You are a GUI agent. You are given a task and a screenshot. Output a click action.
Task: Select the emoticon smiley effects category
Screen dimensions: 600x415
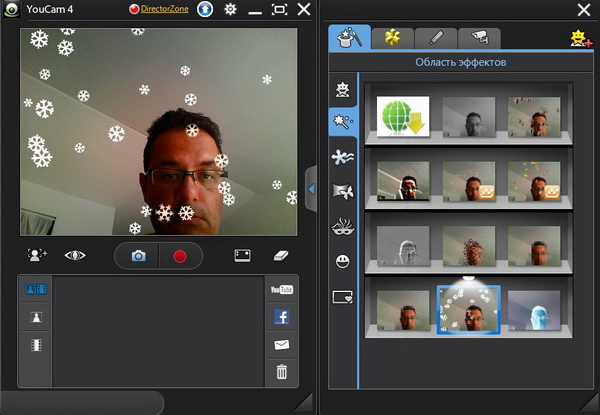[x=344, y=261]
